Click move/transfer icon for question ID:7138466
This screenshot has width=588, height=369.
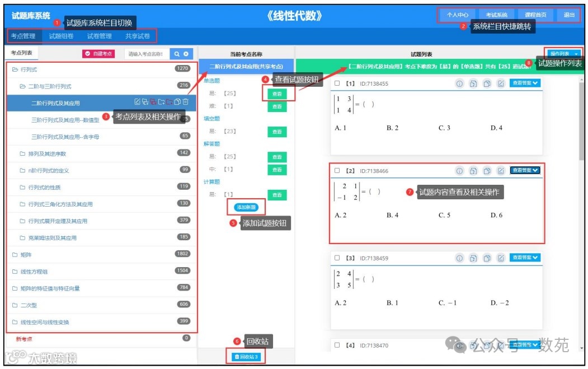[473, 171]
